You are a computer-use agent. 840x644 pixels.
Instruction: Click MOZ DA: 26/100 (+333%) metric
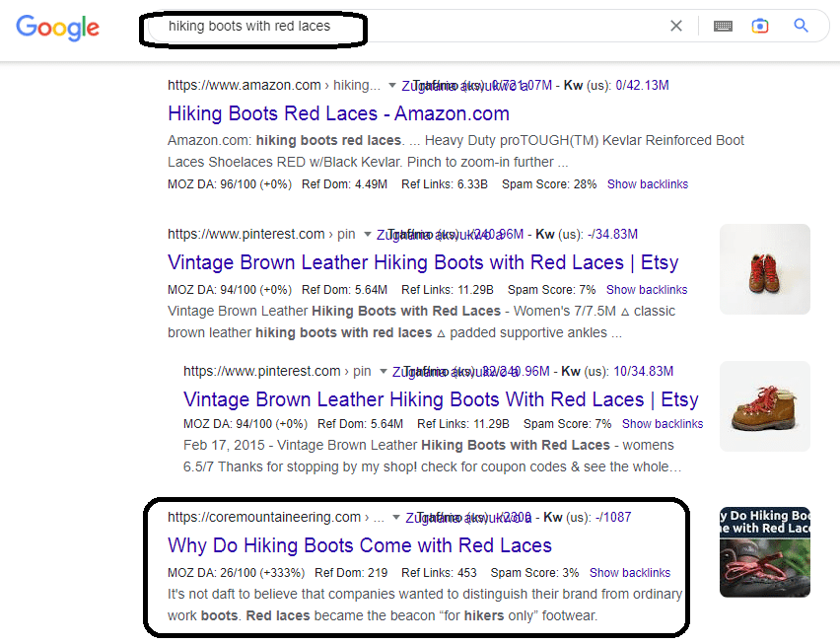tap(236, 573)
